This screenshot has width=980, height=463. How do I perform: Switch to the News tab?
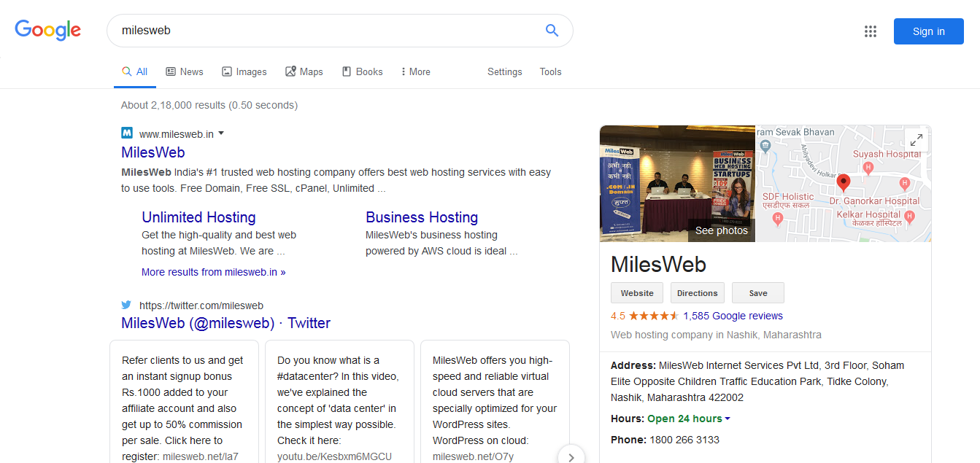[x=185, y=71]
